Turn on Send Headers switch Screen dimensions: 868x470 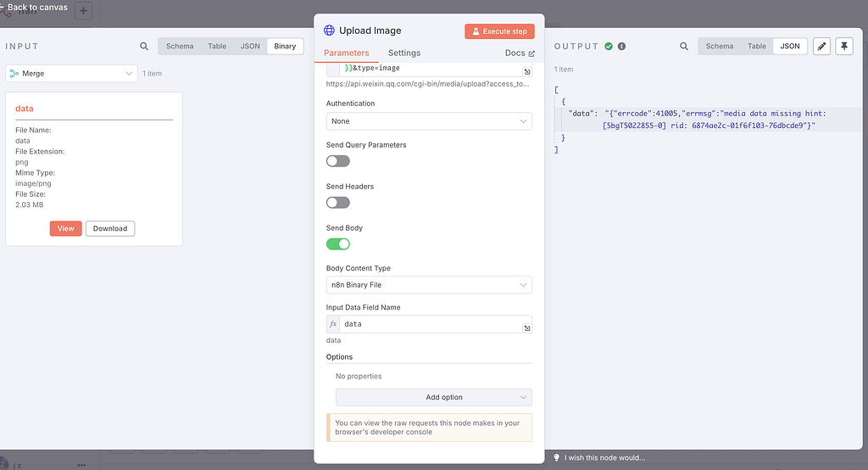pyautogui.click(x=338, y=203)
